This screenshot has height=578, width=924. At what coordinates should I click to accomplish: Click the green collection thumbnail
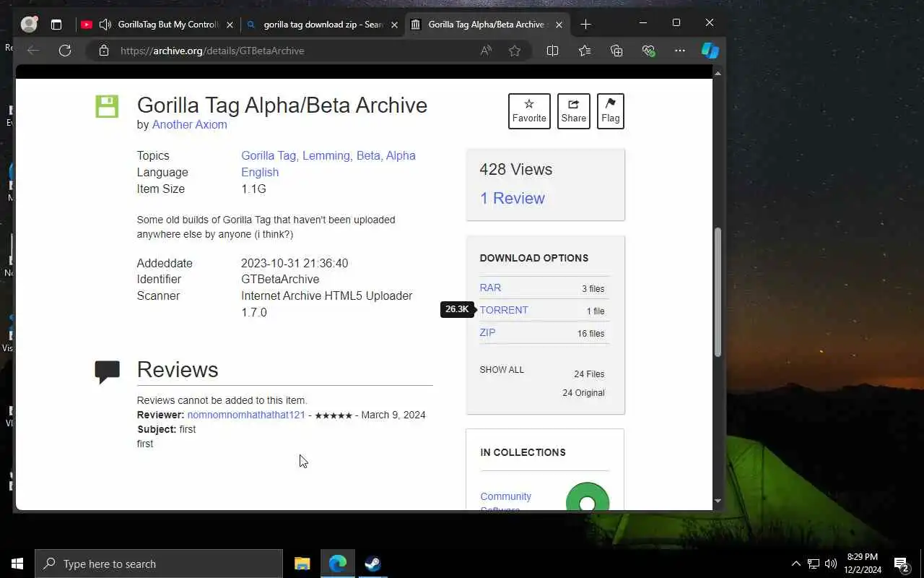coord(588,497)
